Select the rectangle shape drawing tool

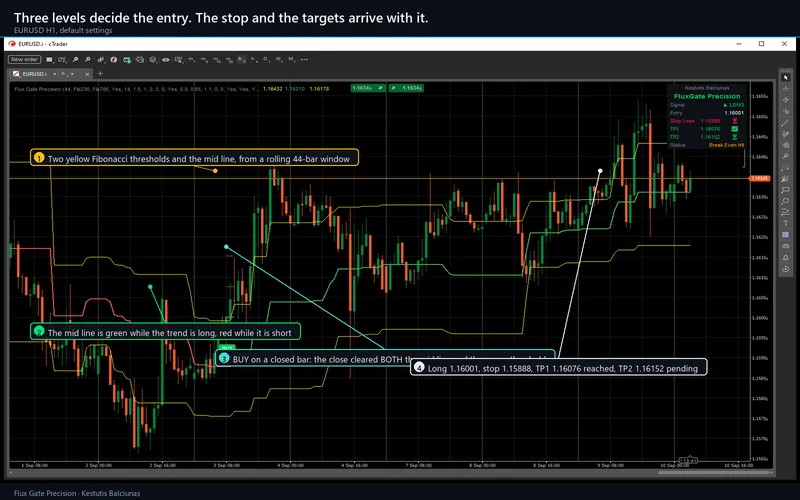point(786,190)
